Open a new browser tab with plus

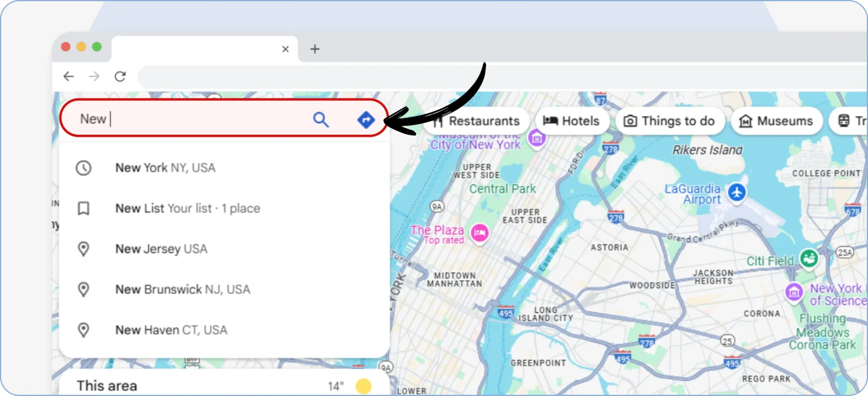pyautogui.click(x=315, y=49)
